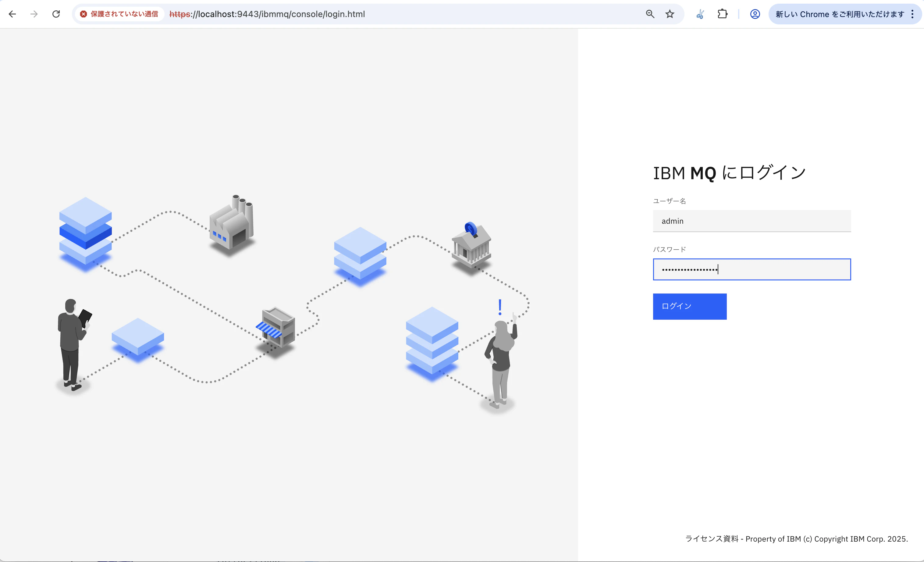
Task: Select the localhost:9443 URL in address bar
Action: (267, 14)
